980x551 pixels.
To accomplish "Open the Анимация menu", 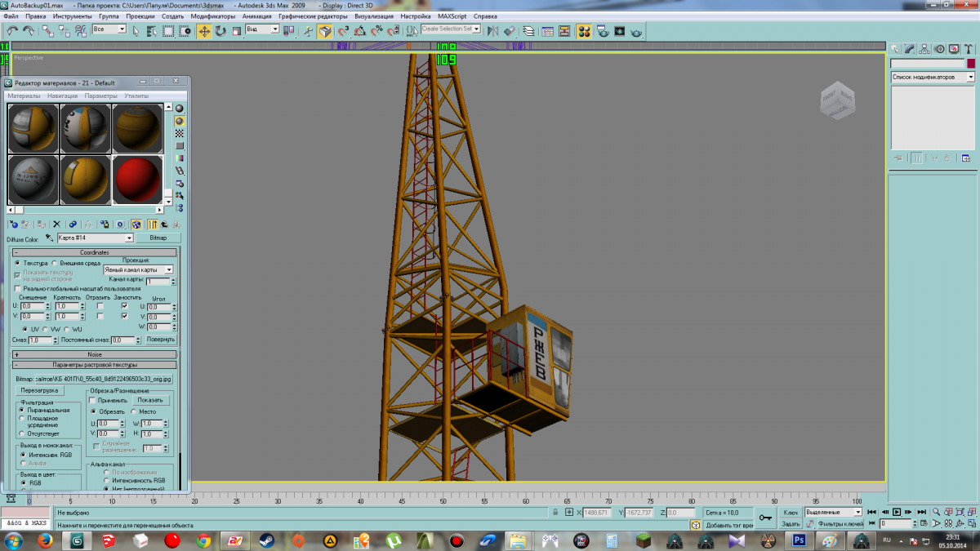I will [257, 16].
